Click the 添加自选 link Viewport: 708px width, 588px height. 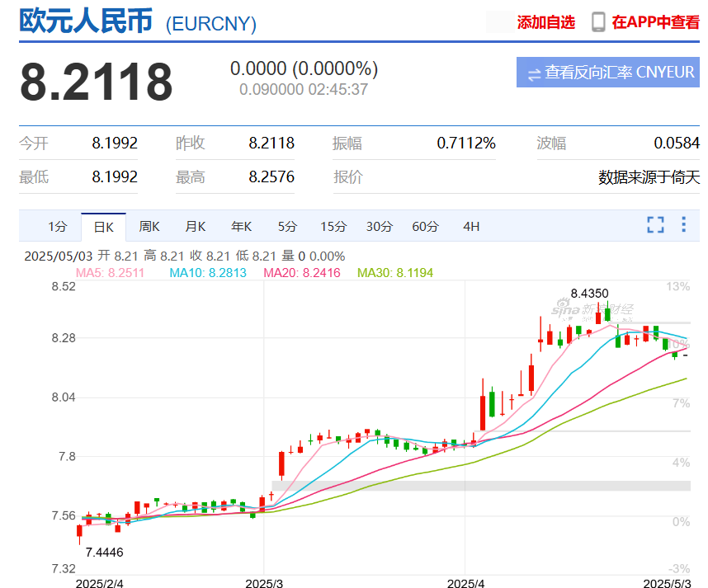coord(546,22)
